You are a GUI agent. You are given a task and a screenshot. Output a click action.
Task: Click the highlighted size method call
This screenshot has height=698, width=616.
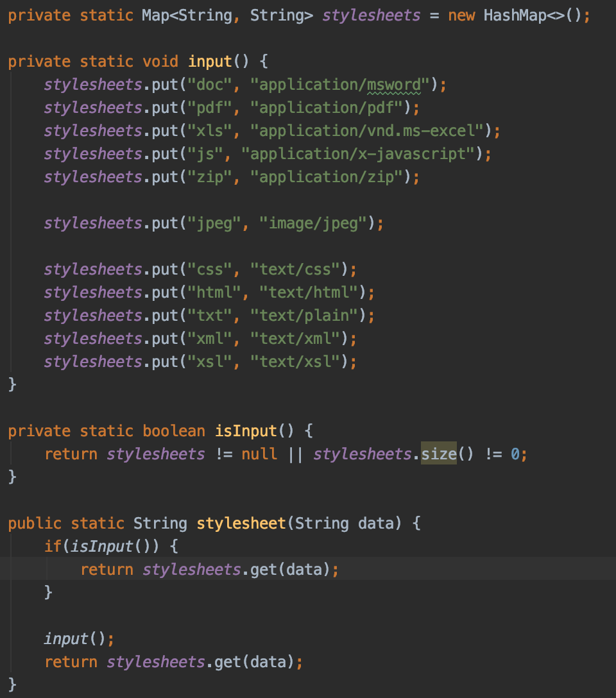click(439, 454)
